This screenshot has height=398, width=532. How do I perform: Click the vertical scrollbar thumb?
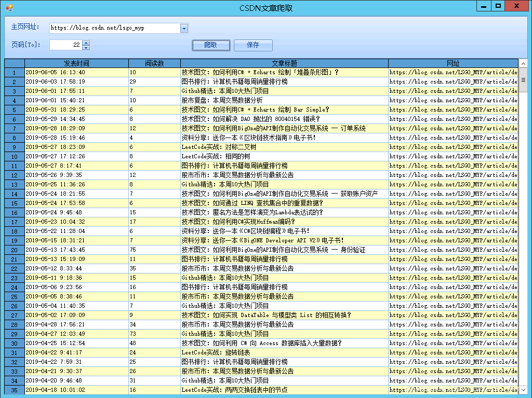523,80
